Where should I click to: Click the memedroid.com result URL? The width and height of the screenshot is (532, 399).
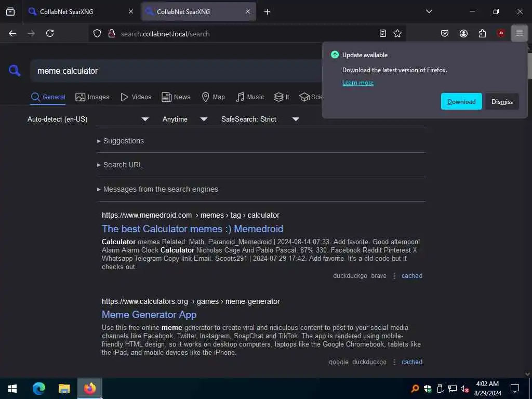pyautogui.click(x=191, y=215)
